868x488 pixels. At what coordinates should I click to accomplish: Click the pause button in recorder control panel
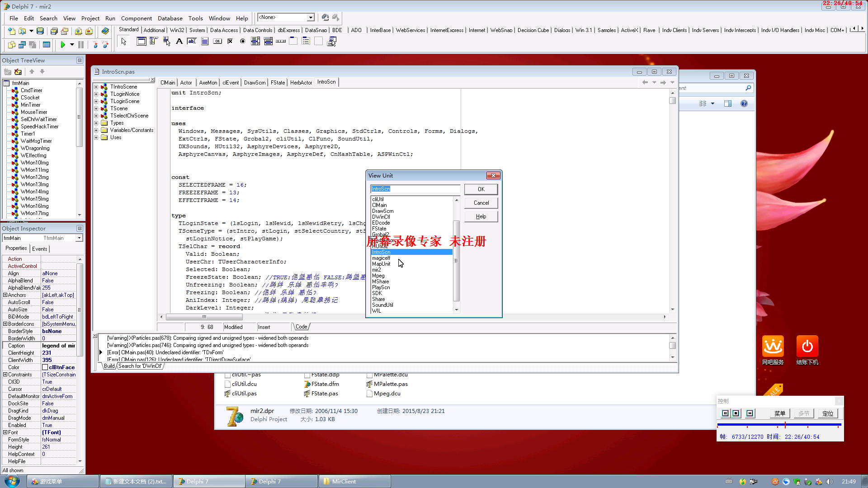click(725, 413)
